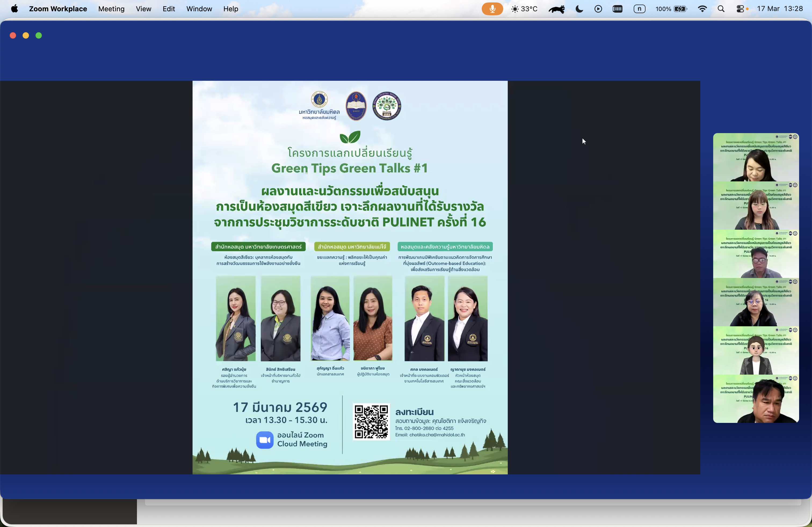
Task: Click the circled play button menu icon
Action: pyautogui.click(x=598, y=9)
